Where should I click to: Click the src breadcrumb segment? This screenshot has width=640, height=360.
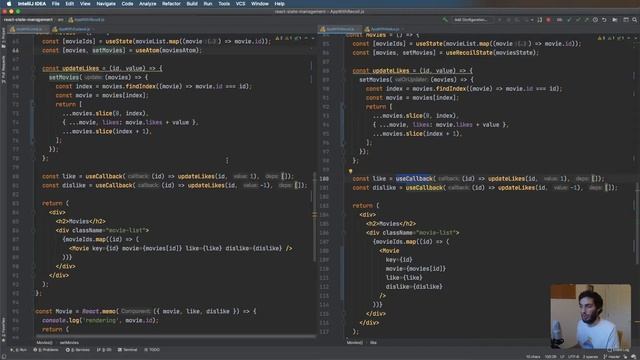pyautogui.click(x=60, y=20)
